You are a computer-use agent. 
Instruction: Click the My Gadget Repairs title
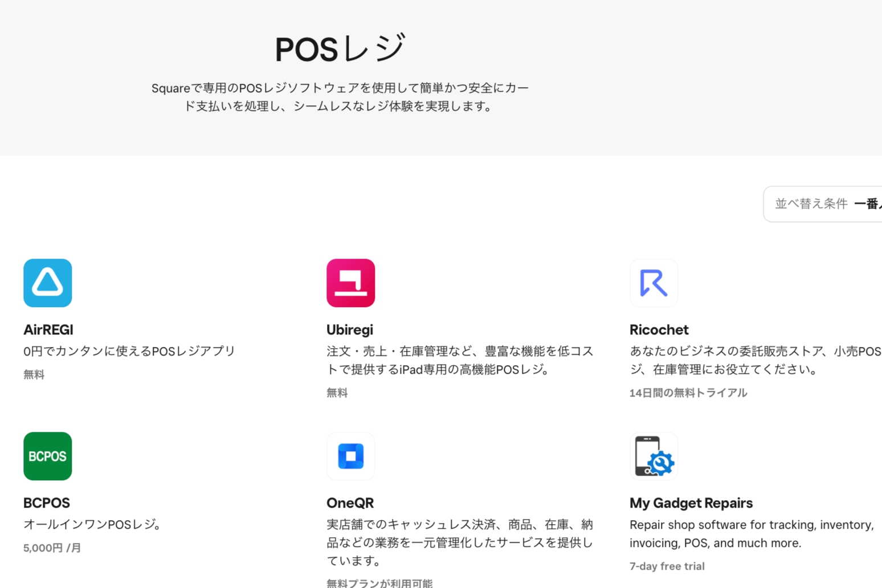tap(691, 503)
